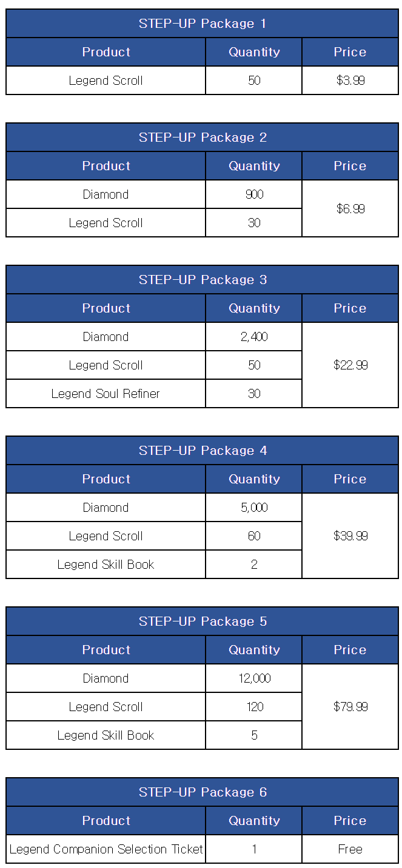This screenshot has height=868, width=402.
Task: Click the $22.99 price cell
Action: tap(350, 365)
